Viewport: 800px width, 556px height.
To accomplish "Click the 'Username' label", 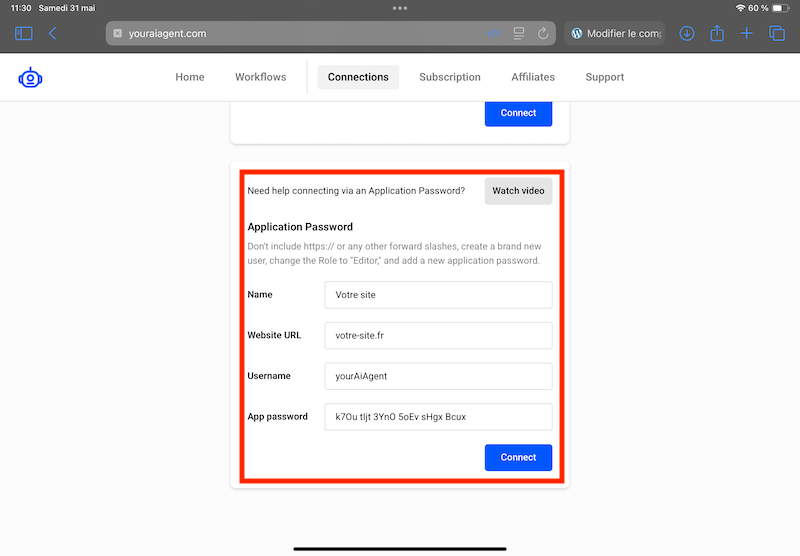I will 269,376.
